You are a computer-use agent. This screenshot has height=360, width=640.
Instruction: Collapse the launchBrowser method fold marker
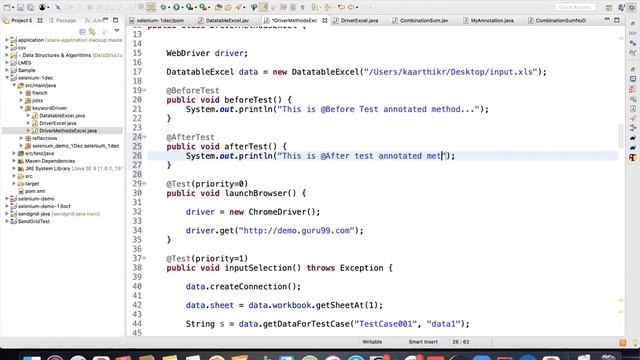145,184
